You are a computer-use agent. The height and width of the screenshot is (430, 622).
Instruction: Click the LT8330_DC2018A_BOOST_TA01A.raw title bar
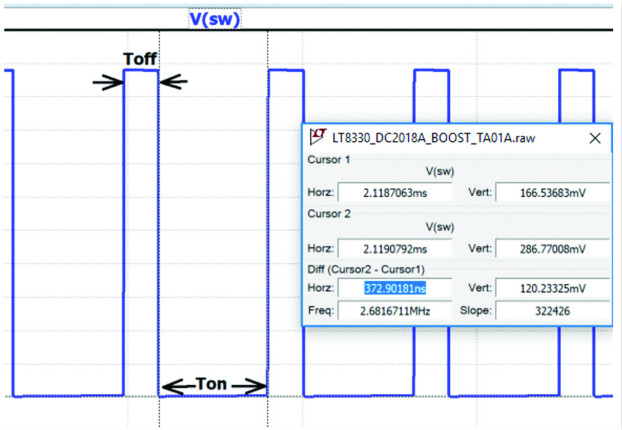[440, 138]
